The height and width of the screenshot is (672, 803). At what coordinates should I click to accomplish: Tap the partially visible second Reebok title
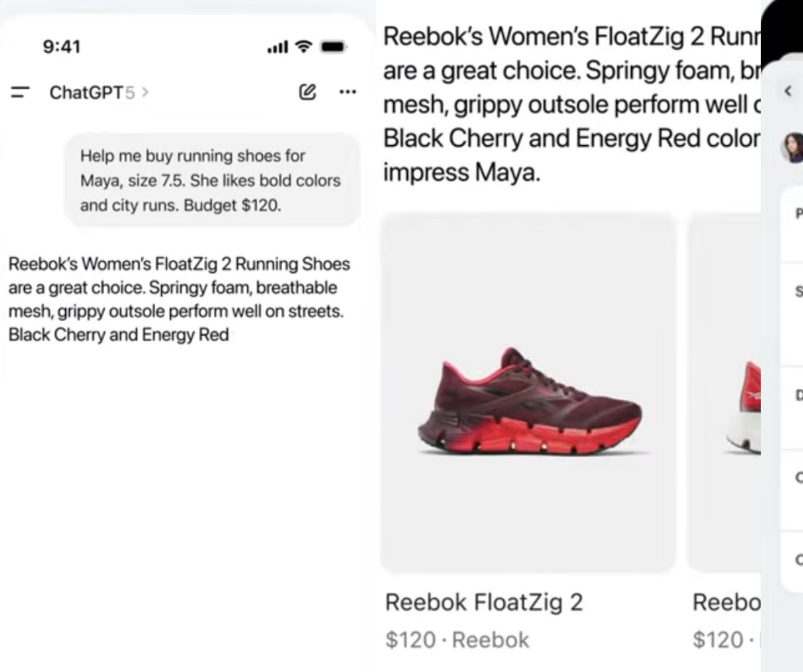point(726,602)
